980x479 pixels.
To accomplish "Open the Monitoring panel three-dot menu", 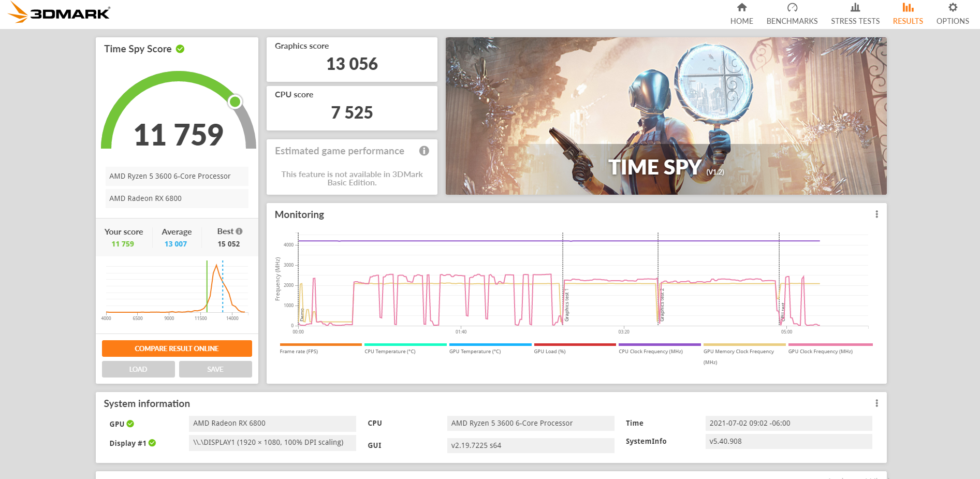I will (876, 214).
